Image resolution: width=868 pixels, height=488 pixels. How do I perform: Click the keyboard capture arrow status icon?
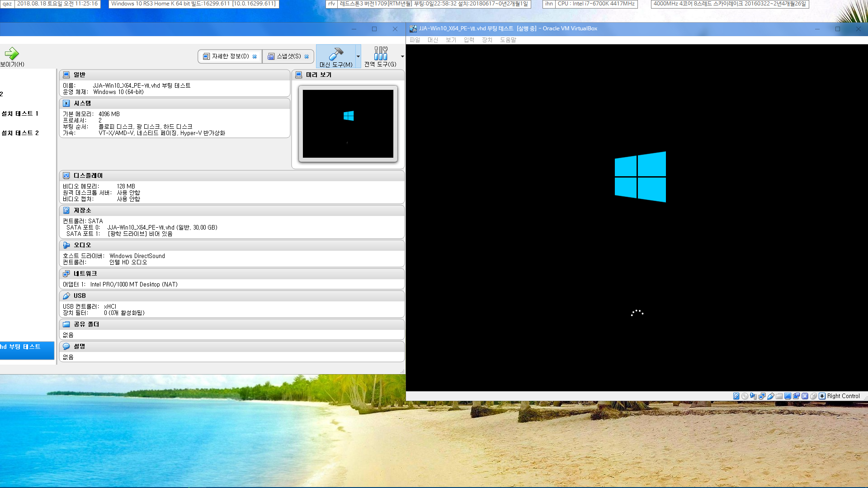point(822,396)
